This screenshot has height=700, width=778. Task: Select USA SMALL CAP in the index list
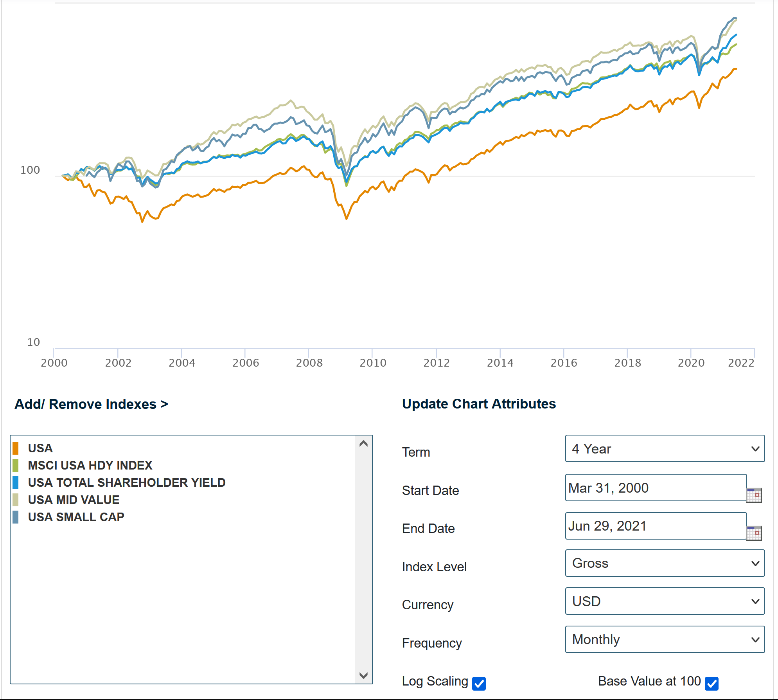click(76, 517)
